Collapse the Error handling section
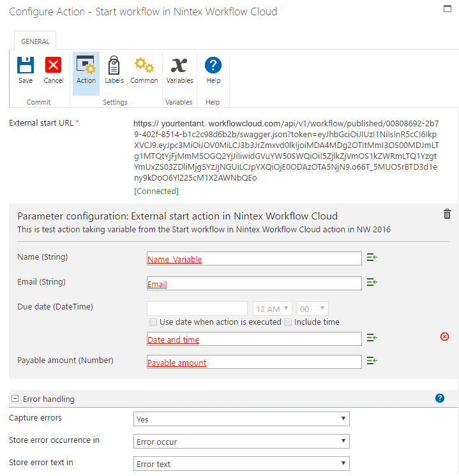 15,399
